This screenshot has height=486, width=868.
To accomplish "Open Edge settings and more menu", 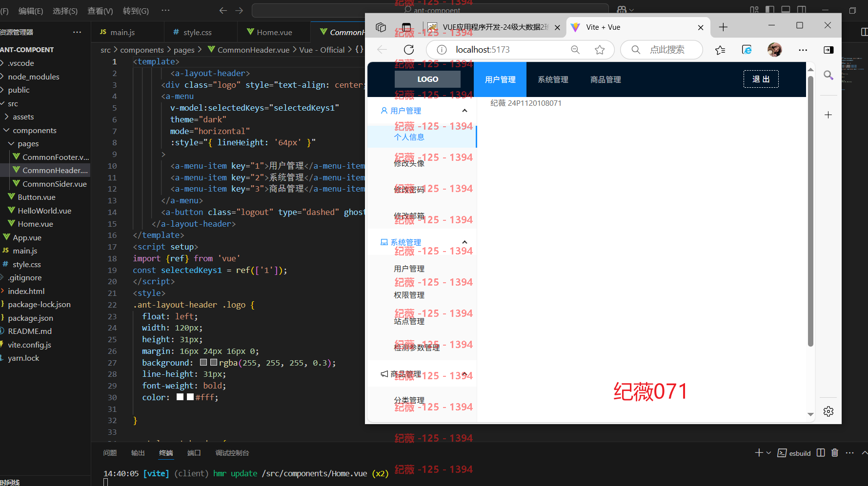I will click(x=803, y=50).
